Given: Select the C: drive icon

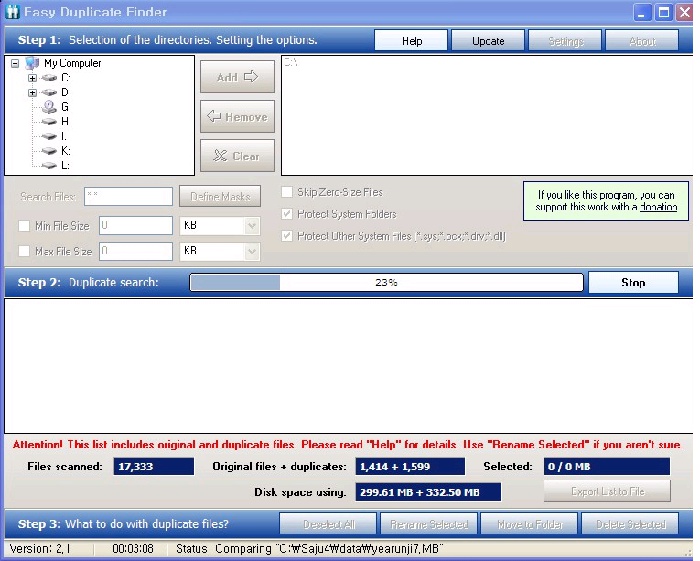Looking at the screenshot, I should [49, 78].
